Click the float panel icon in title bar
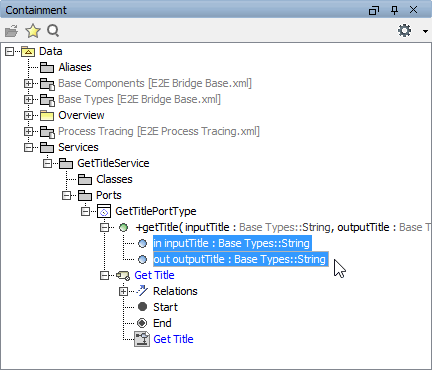The height and width of the screenshot is (370, 432). pyautogui.click(x=374, y=10)
